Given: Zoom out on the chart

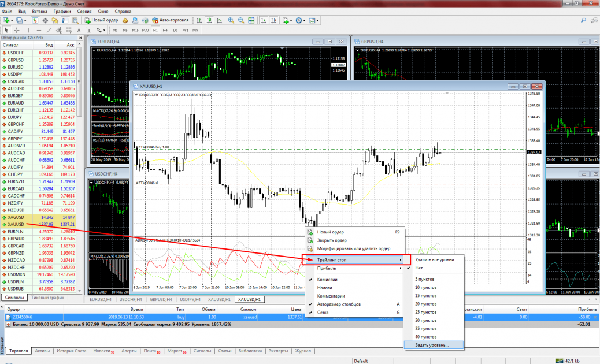Looking at the screenshot, I should coord(240,20).
